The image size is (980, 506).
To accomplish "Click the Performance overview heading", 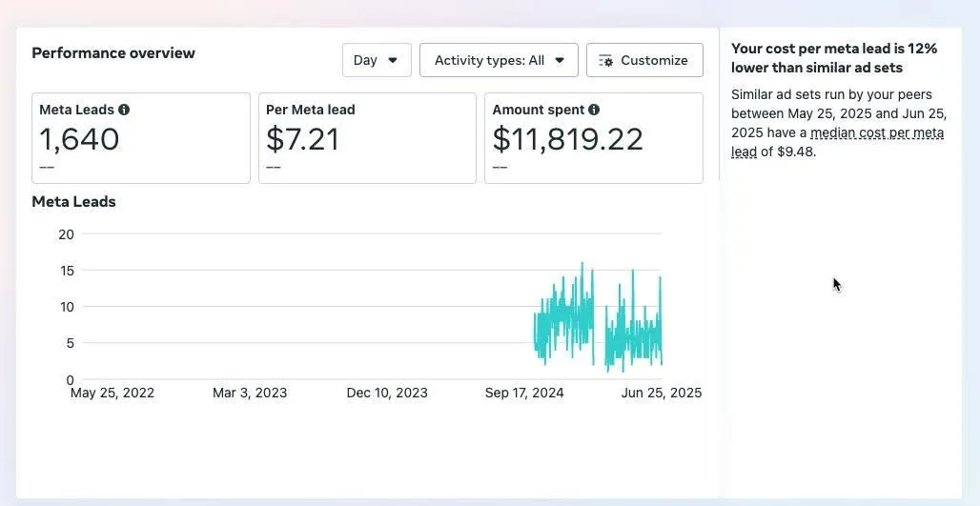I will click(x=113, y=53).
